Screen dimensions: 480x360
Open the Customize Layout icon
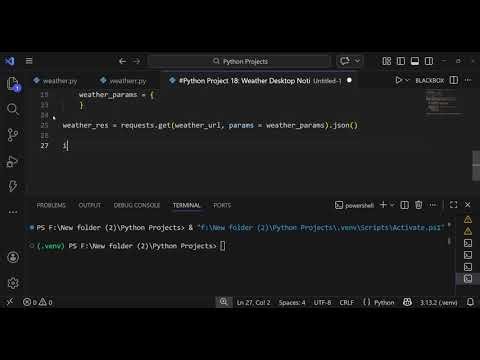(387, 61)
